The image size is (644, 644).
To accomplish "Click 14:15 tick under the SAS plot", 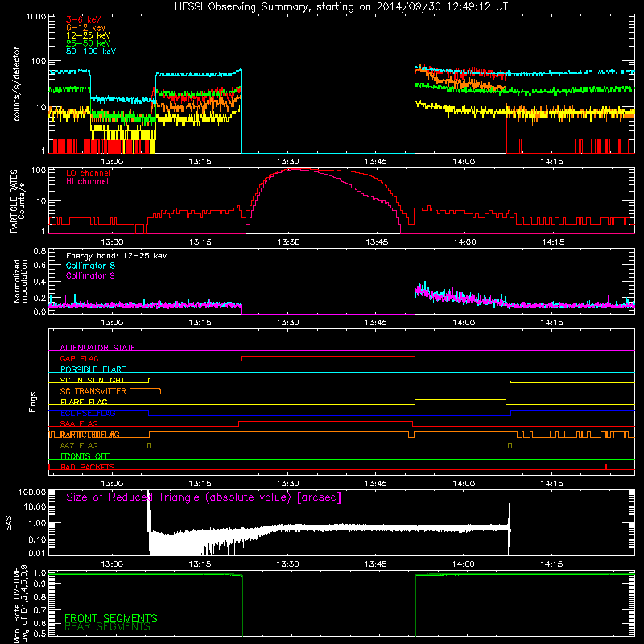I will coord(551,564).
